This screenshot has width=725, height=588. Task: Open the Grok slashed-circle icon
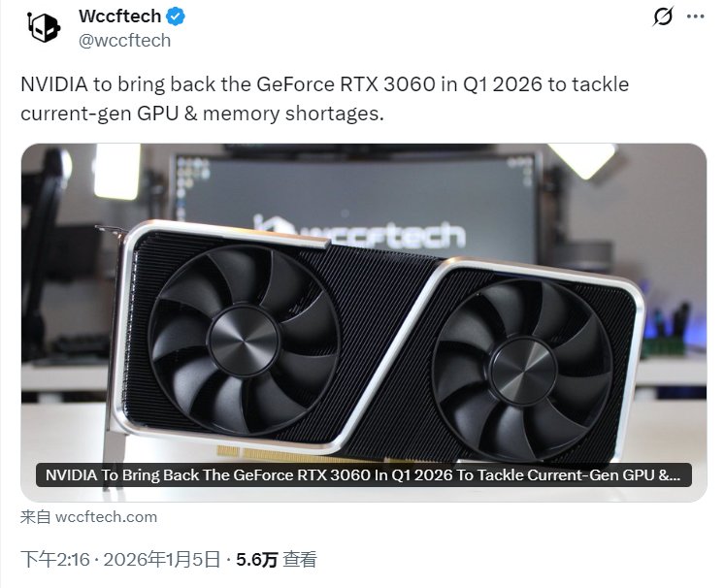click(663, 16)
